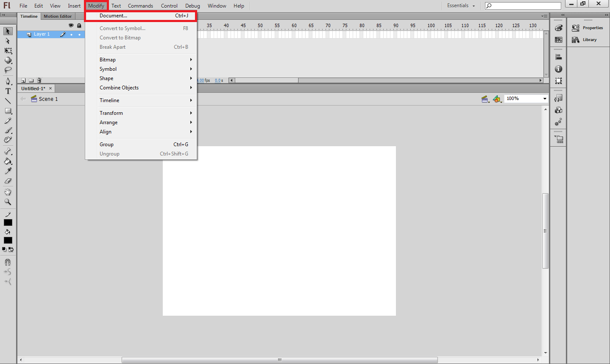This screenshot has width=610, height=364.
Task: Click the black fill color swatch
Action: 8,240
